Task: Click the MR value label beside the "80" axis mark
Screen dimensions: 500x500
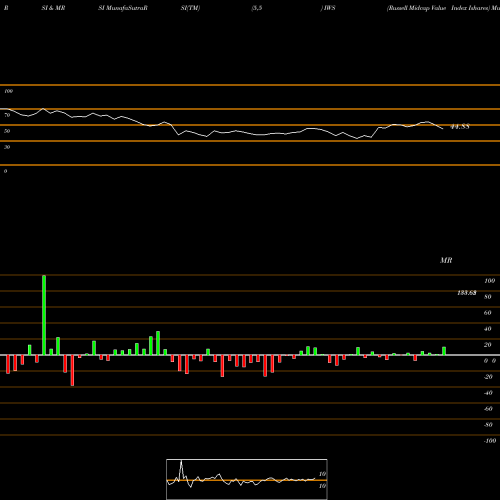Action: [x=467, y=293]
